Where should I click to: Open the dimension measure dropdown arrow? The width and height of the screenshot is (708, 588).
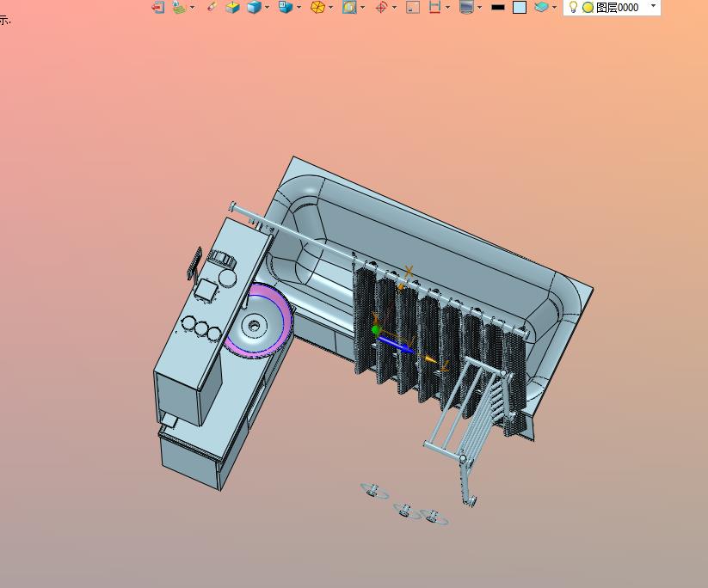point(447,7)
